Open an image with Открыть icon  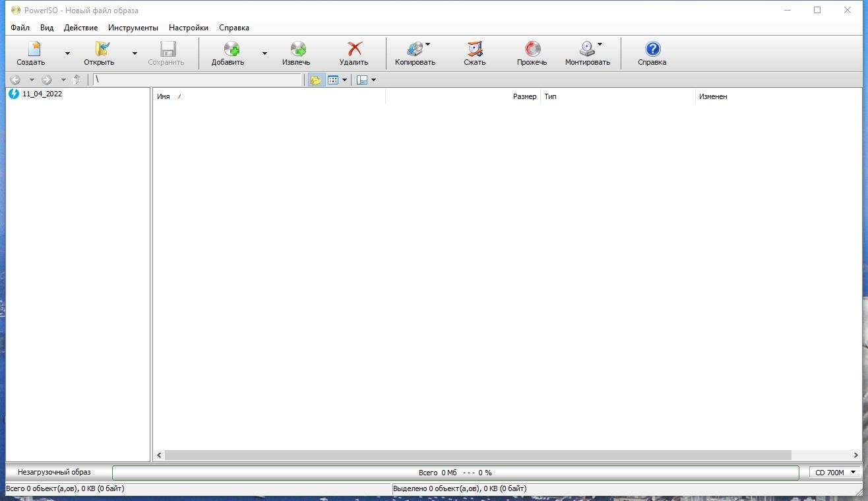(101, 49)
